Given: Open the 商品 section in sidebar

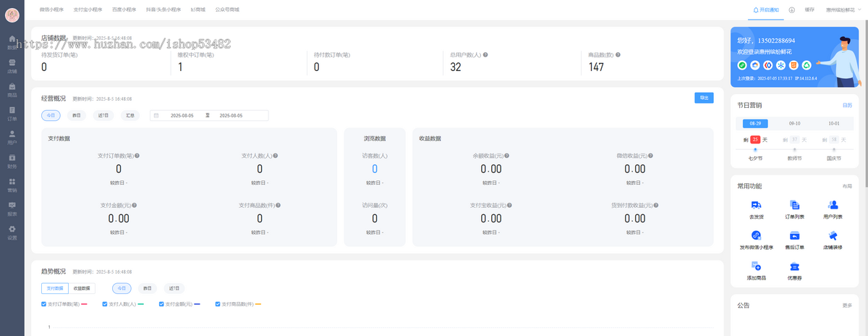Looking at the screenshot, I should pyautogui.click(x=12, y=90).
